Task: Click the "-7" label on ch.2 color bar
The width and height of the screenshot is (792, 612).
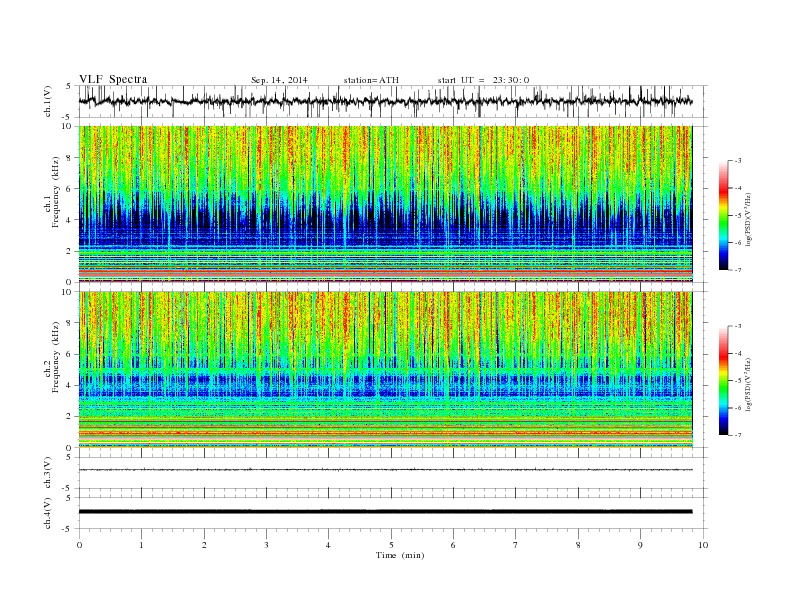Action: (x=737, y=435)
